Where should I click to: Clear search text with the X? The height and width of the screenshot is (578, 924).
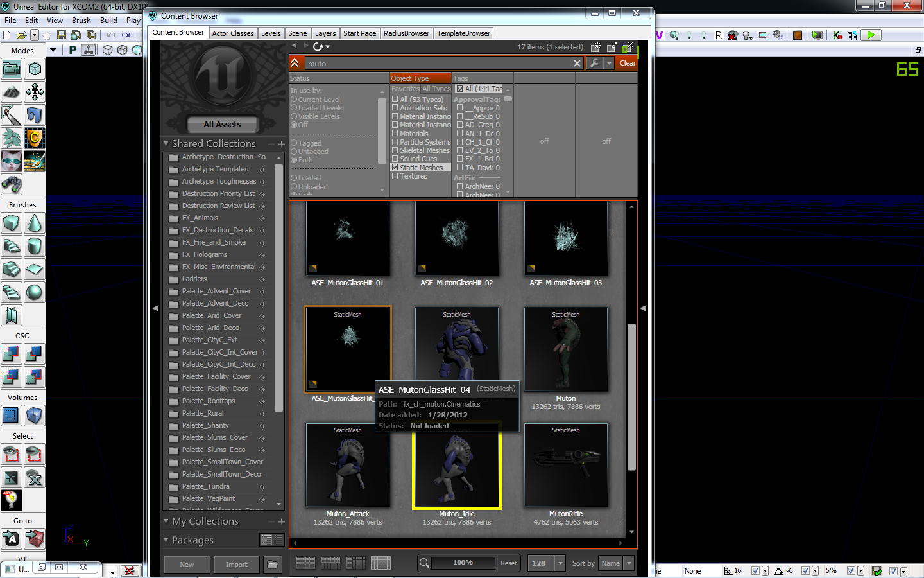pos(577,63)
